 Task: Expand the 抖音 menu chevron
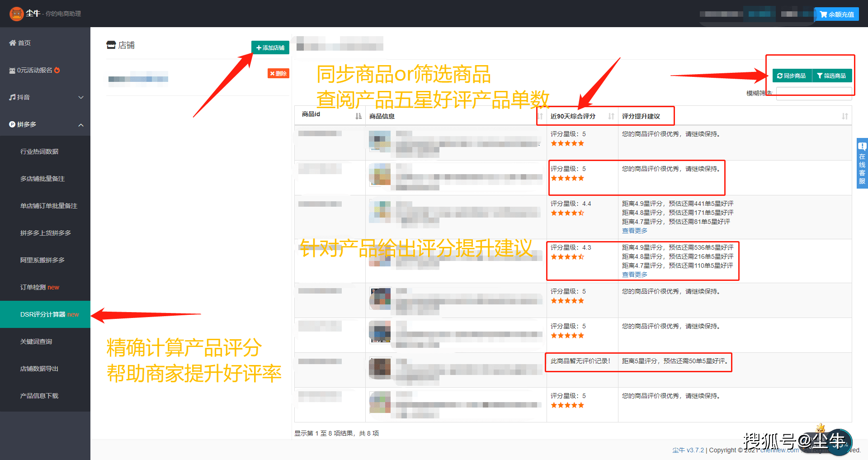(x=81, y=97)
